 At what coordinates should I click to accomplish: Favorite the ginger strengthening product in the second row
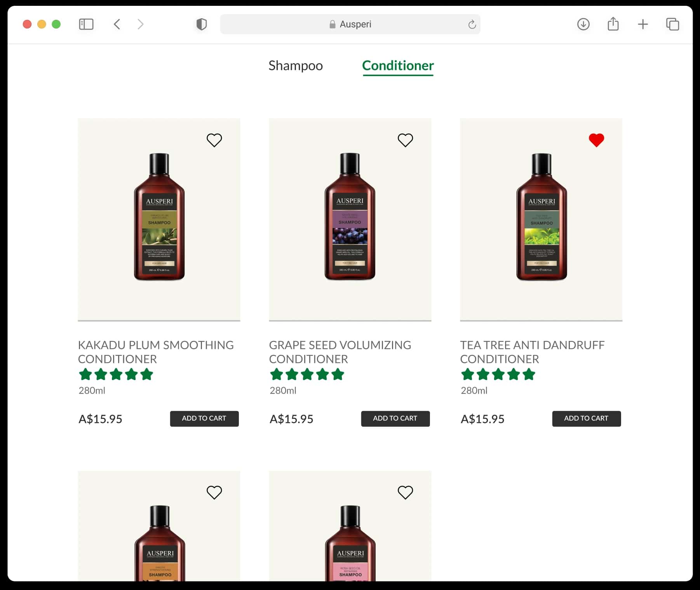click(214, 492)
